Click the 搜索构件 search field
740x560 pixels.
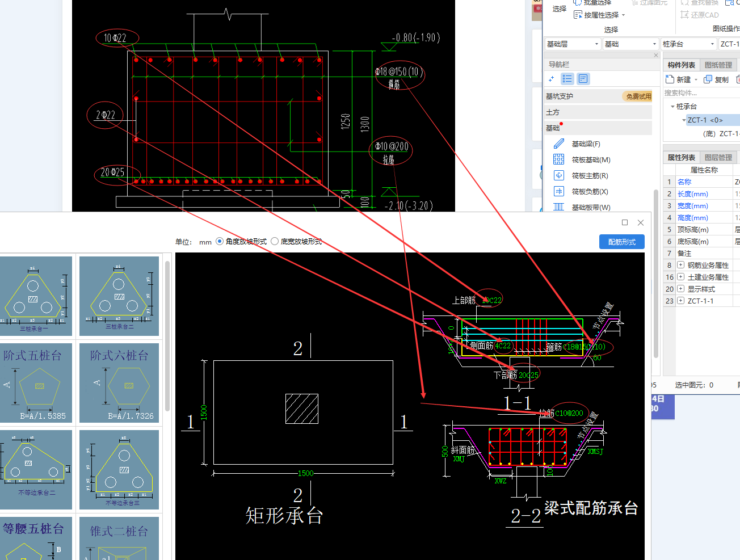[701, 93]
